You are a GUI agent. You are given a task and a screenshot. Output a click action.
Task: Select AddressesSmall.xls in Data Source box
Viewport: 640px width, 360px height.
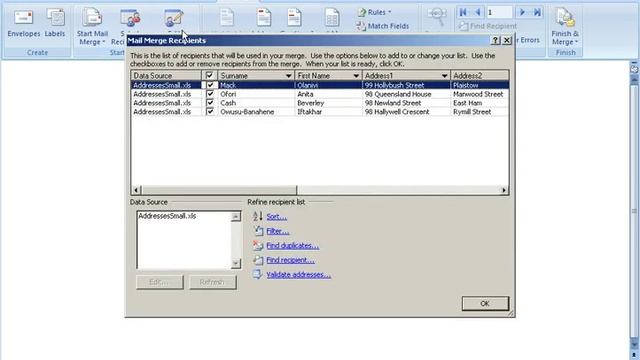[x=167, y=216]
